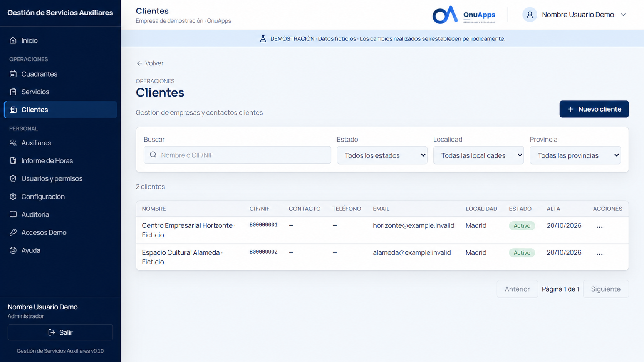
Task: Click the Clientes building icon in sidebar
Action: click(13, 110)
